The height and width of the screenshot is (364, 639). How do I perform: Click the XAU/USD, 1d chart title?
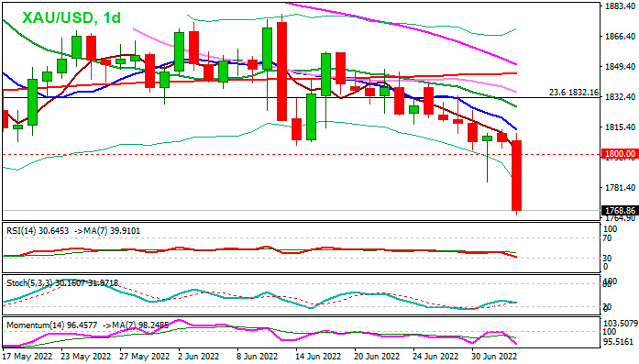pos(72,17)
